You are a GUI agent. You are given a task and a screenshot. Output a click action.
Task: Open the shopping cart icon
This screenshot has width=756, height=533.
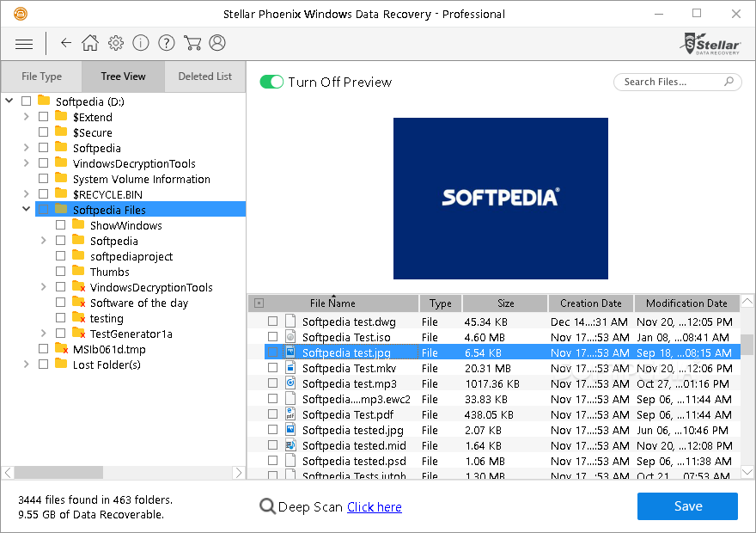(x=192, y=43)
